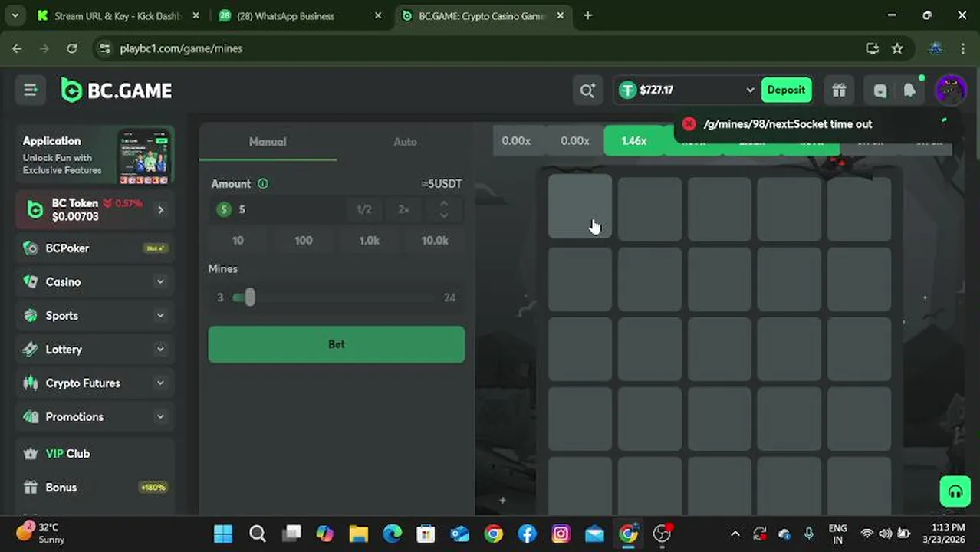
Task: Click the green Bet button
Action: coord(336,344)
